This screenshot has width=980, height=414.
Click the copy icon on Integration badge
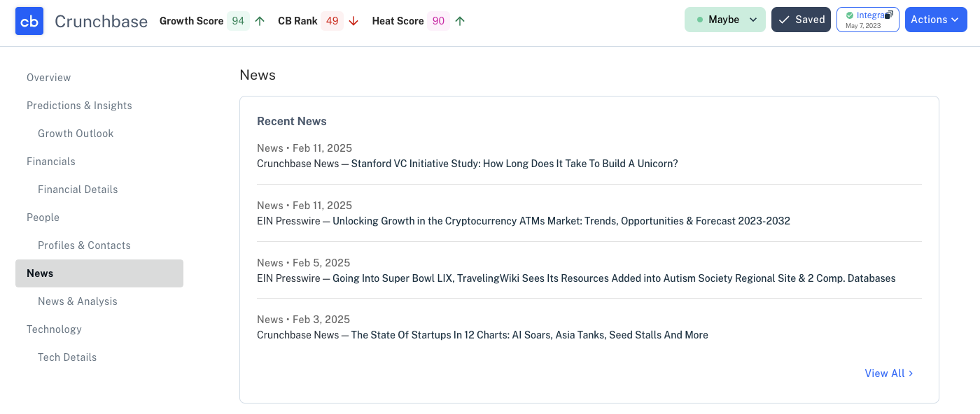[x=889, y=15]
